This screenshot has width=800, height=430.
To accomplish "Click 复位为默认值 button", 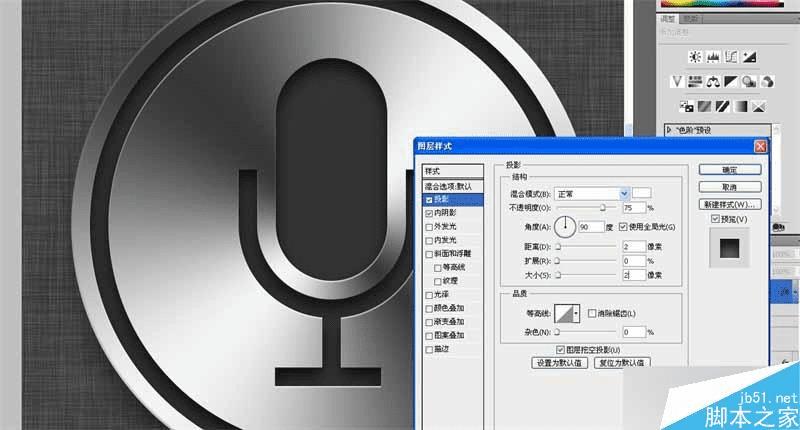I will point(622,363).
